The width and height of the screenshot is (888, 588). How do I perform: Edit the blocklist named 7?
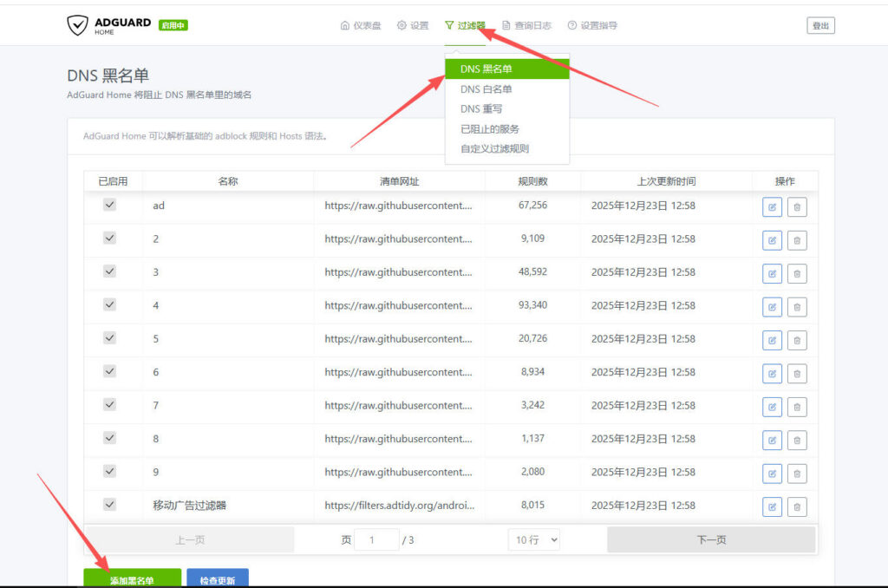point(772,407)
